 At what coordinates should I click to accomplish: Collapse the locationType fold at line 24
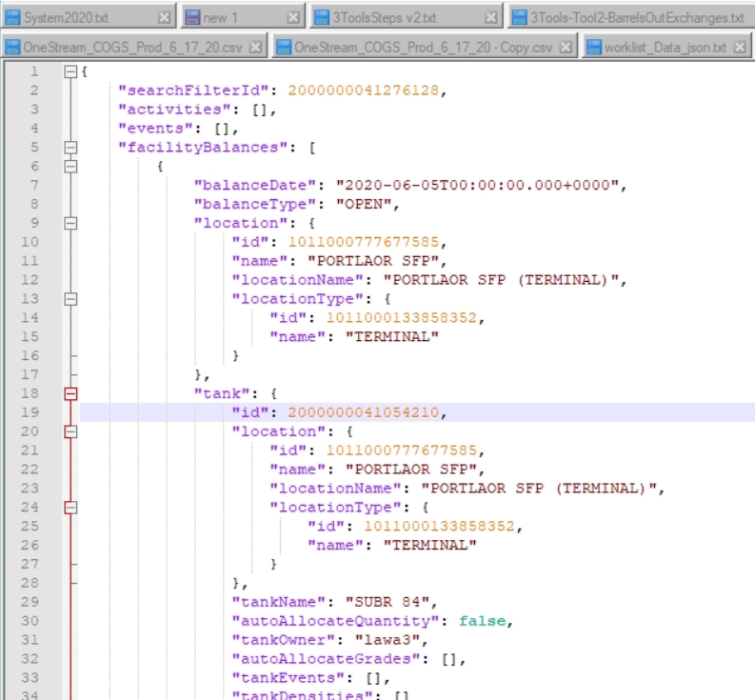tap(70, 508)
